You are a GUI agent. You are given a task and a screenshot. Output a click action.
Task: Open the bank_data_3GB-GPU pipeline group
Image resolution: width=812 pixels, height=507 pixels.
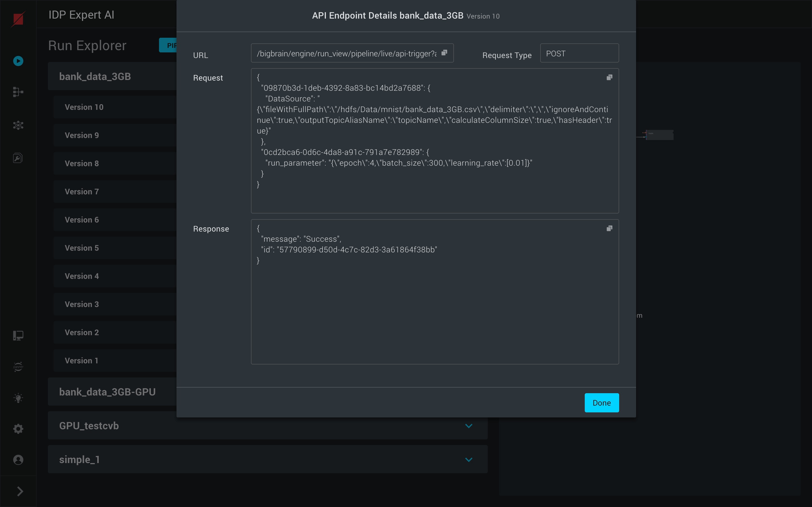(107, 392)
